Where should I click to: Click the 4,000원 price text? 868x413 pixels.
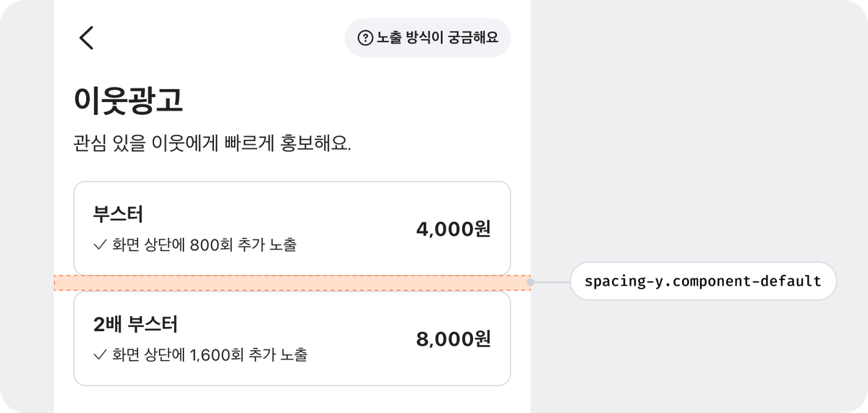coord(454,229)
